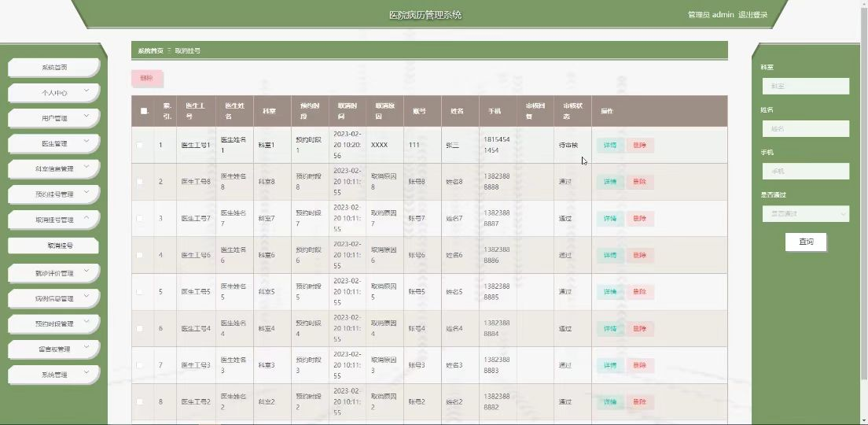Image resolution: width=868 pixels, height=425 pixels.
Task: Open the 留言板管理 sidebar menu
Action: [53, 349]
